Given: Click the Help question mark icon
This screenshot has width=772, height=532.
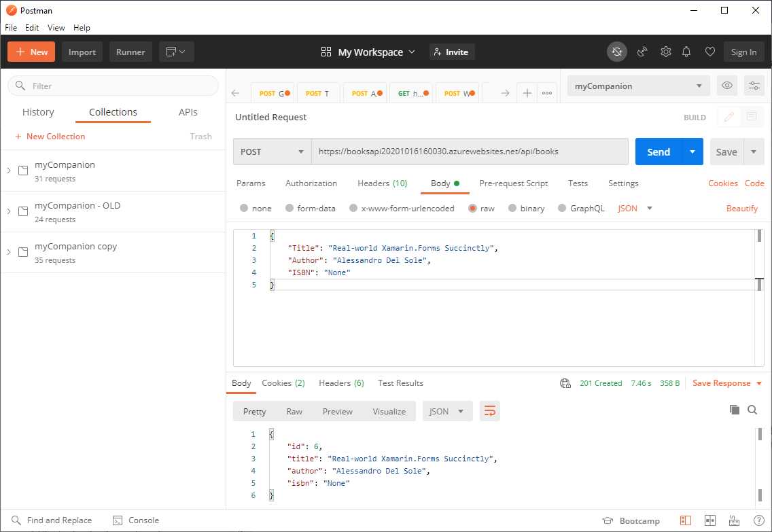Looking at the screenshot, I should tap(758, 520).
